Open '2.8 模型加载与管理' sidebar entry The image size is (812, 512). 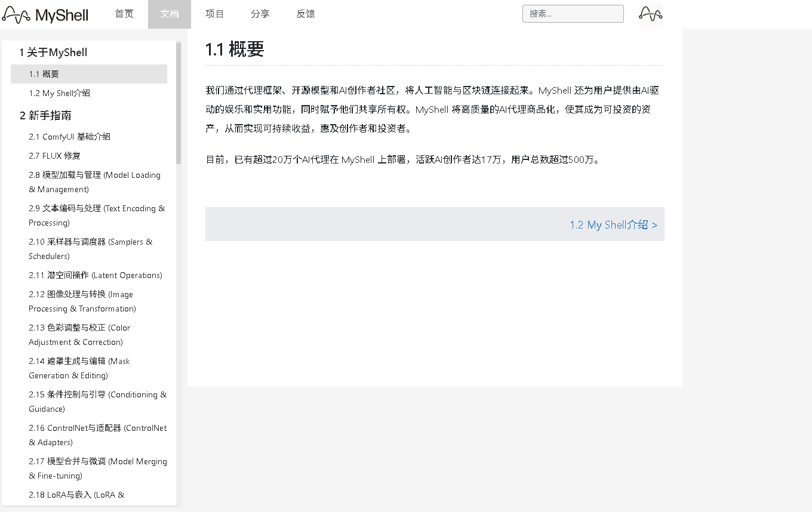pyautogui.click(x=95, y=182)
